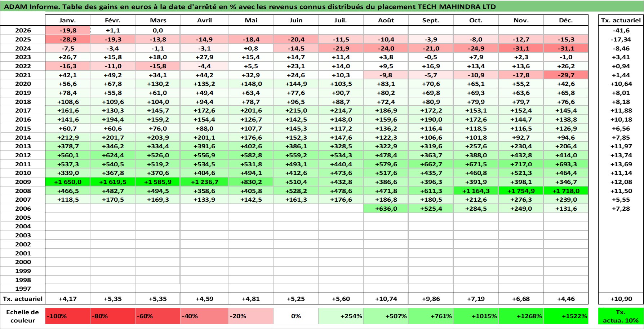This screenshot has width=644, height=329.
Task: Click the cell showing +624,4
Action: 113,155
